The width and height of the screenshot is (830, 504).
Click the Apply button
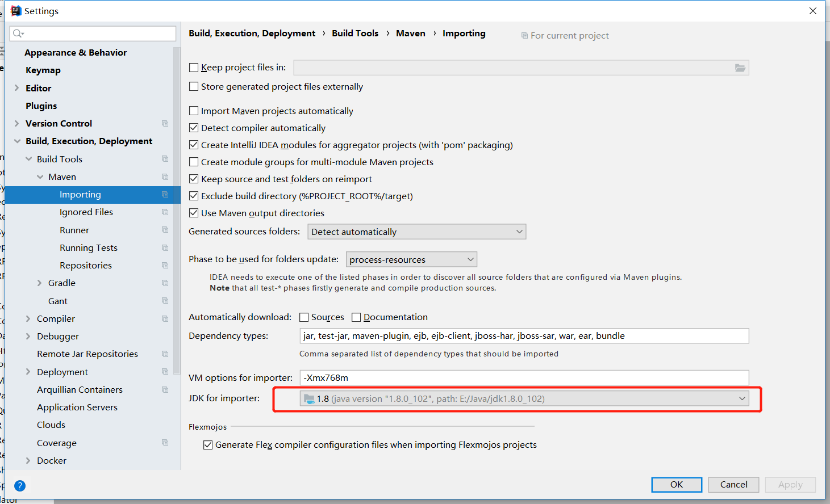[x=790, y=485]
